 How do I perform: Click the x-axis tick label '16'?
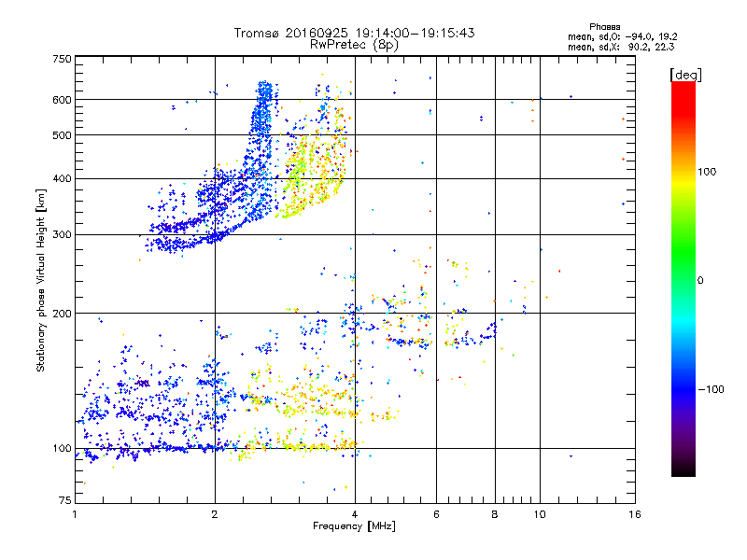click(635, 514)
